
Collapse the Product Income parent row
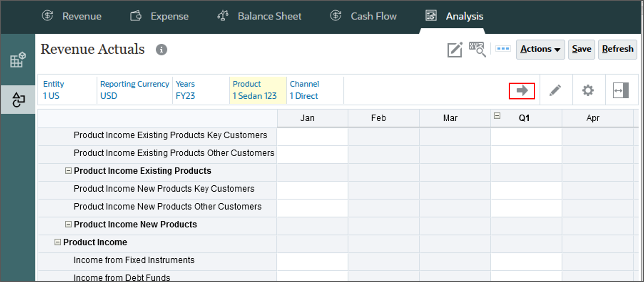pos(58,242)
